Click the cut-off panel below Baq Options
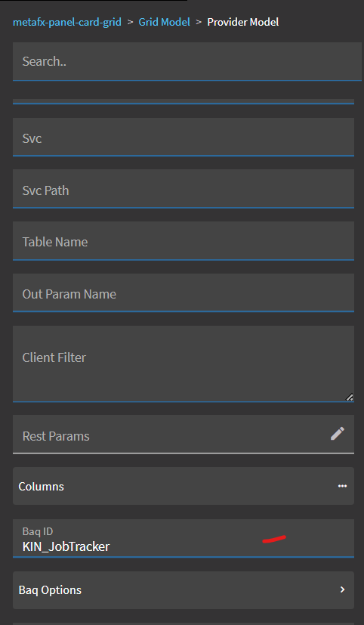The height and width of the screenshot is (625, 364). point(184,623)
